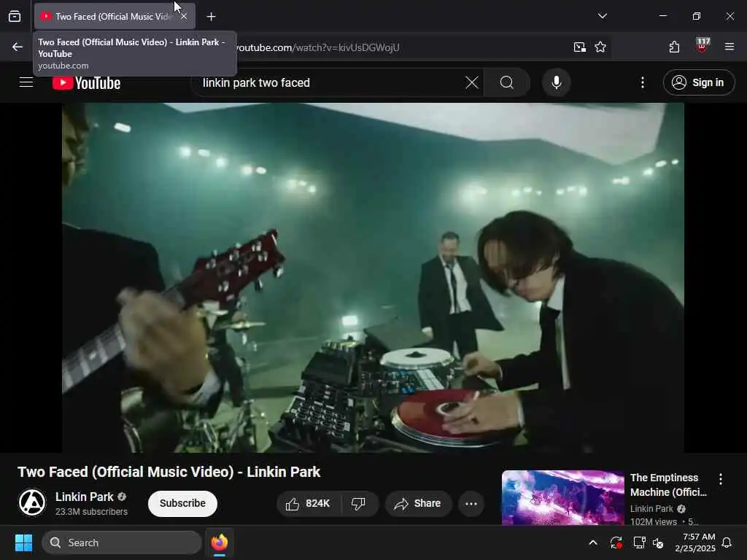The width and height of the screenshot is (747, 560).
Task: Open Firefox from the taskbar
Action: coord(219,542)
